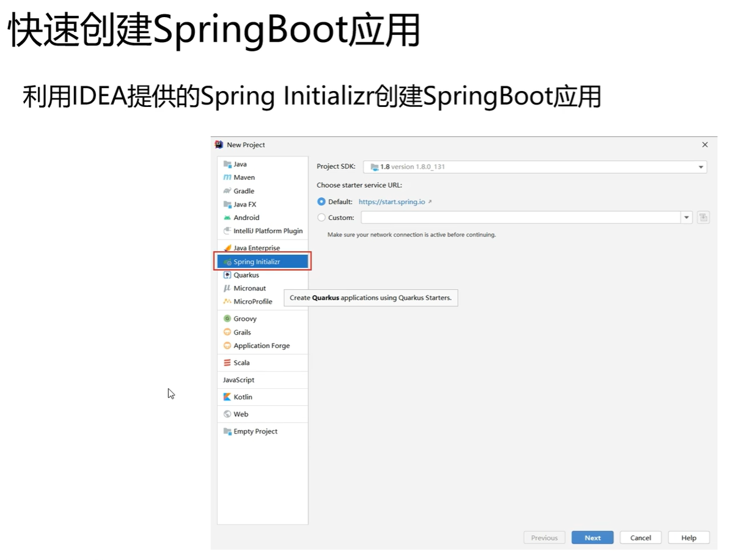
Task: Select MicroProfile label in the list
Action: [x=253, y=301]
